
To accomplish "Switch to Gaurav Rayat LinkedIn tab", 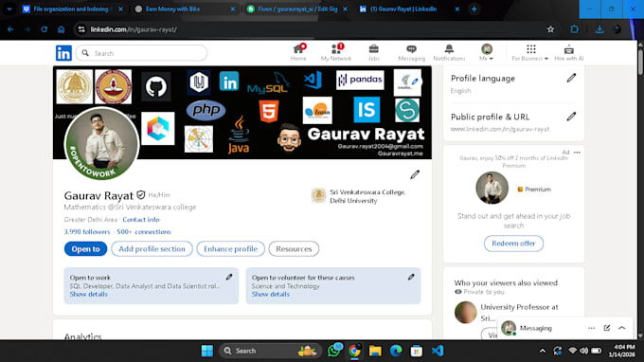I will tap(403, 9).
